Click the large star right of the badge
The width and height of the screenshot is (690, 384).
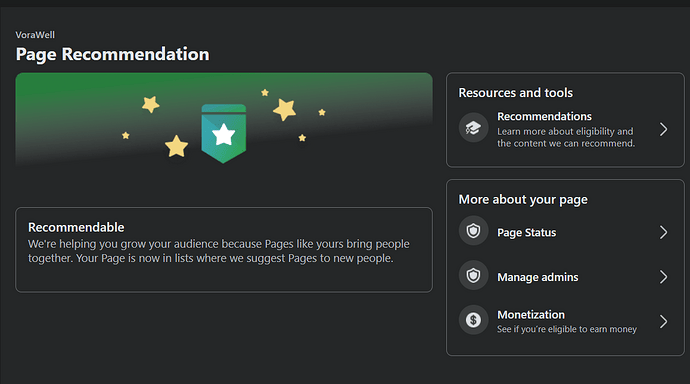[284, 109]
